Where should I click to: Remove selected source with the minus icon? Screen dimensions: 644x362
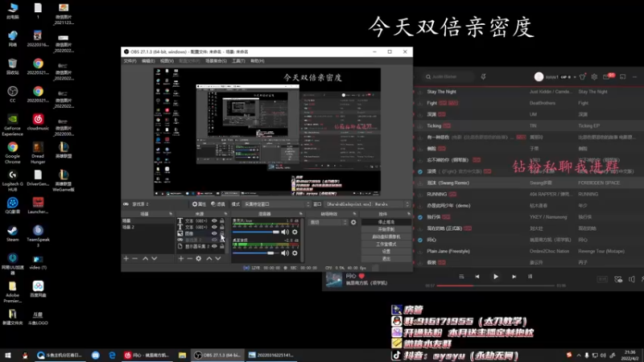(190, 258)
